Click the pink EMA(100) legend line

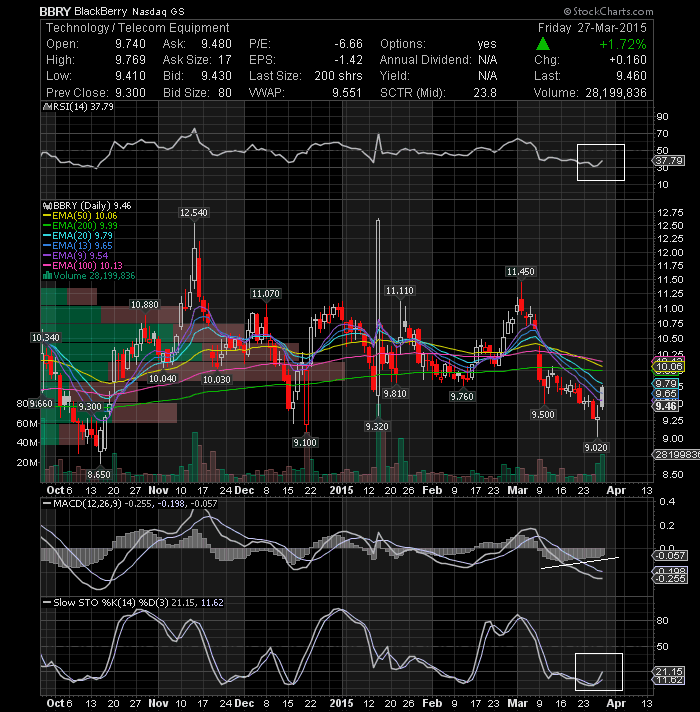[x=47, y=266]
